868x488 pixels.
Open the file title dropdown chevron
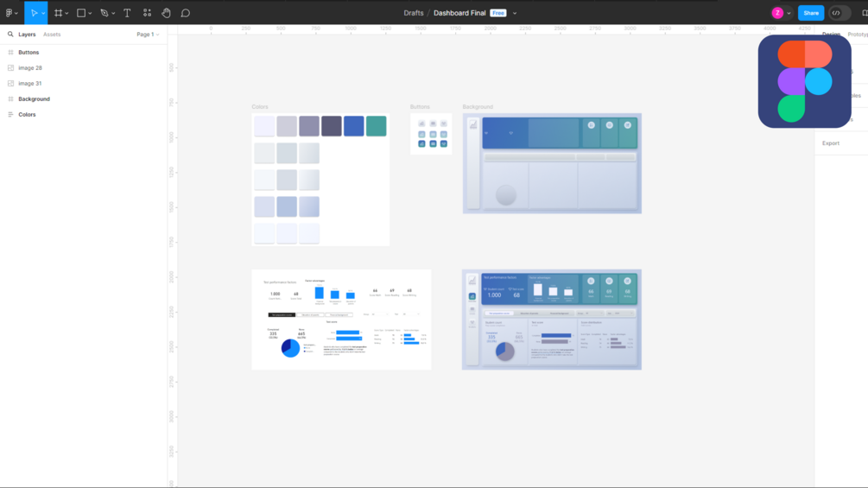tap(515, 13)
